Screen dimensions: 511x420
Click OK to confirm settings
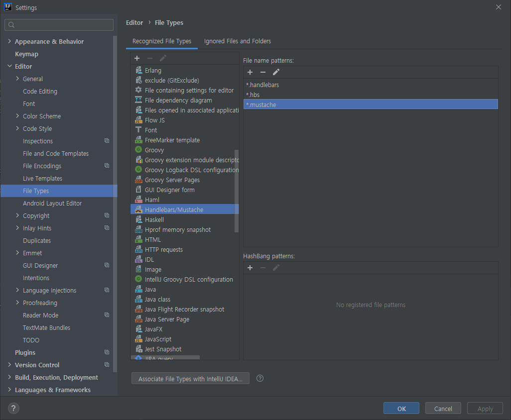[x=401, y=408]
